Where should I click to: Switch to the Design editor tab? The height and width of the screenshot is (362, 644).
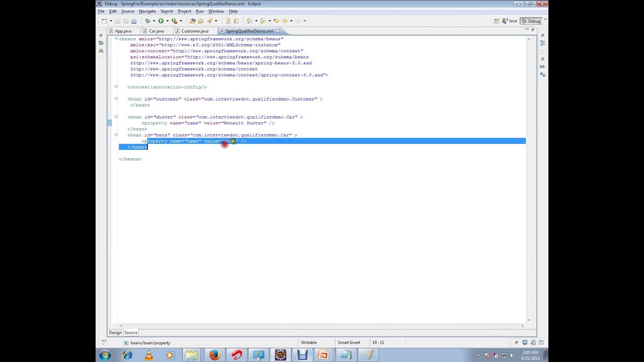pos(115,332)
